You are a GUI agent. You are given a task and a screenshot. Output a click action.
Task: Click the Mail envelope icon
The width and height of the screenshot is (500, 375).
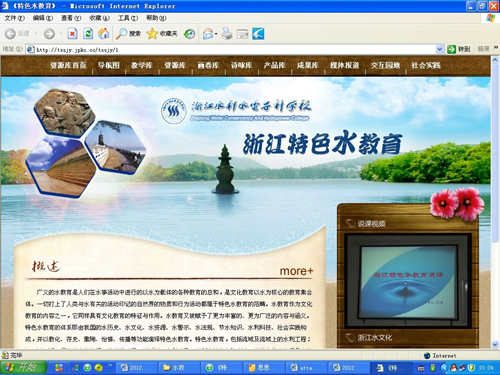coord(208,34)
